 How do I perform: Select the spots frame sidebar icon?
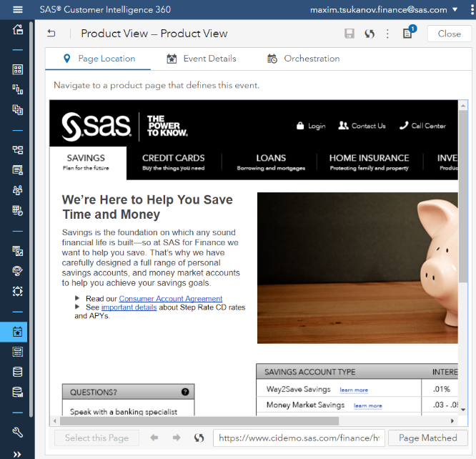18,291
